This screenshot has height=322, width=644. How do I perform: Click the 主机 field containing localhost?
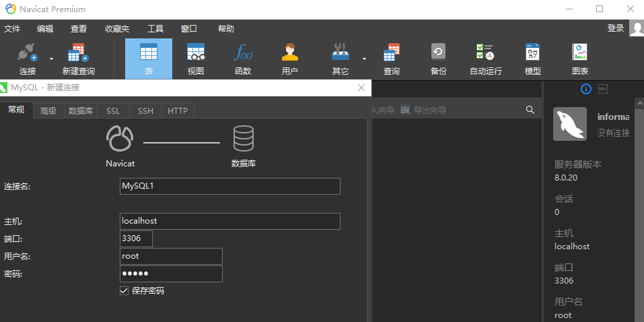pos(230,221)
